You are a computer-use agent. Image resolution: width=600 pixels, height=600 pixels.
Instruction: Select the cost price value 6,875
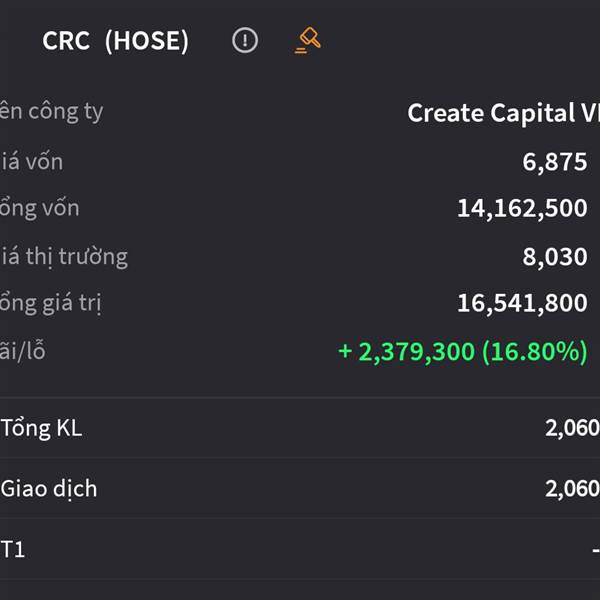[x=555, y=162]
